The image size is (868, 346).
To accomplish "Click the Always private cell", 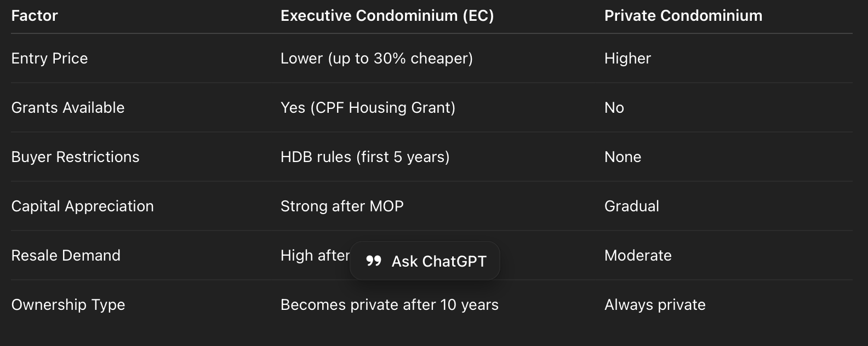I will [x=655, y=305].
